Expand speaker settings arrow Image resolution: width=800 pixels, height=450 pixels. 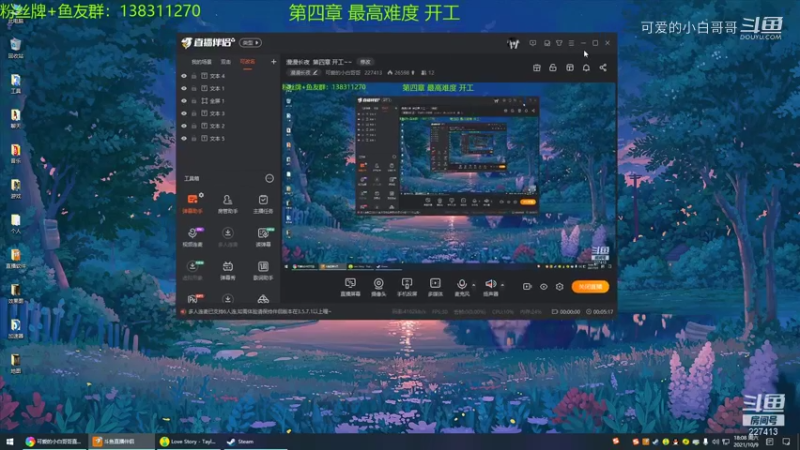503,285
